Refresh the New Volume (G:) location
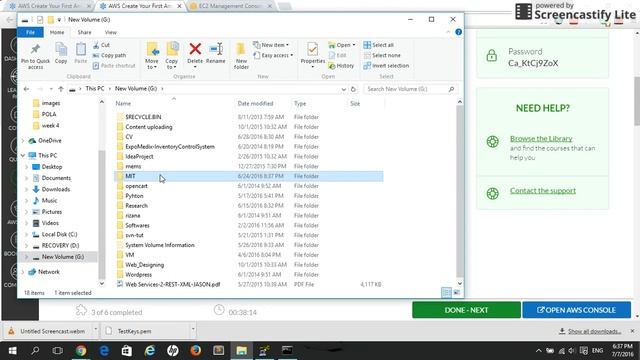This screenshot has height=360, width=640. point(353,89)
